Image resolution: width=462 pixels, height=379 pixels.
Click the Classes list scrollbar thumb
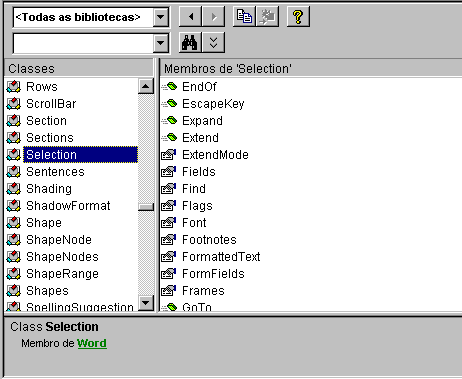click(x=146, y=207)
